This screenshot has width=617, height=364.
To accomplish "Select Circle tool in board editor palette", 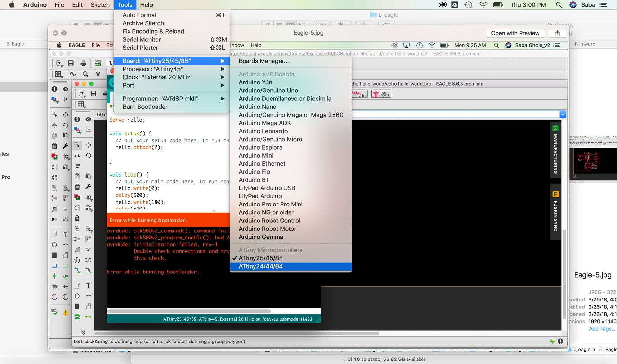I will 77,296.
